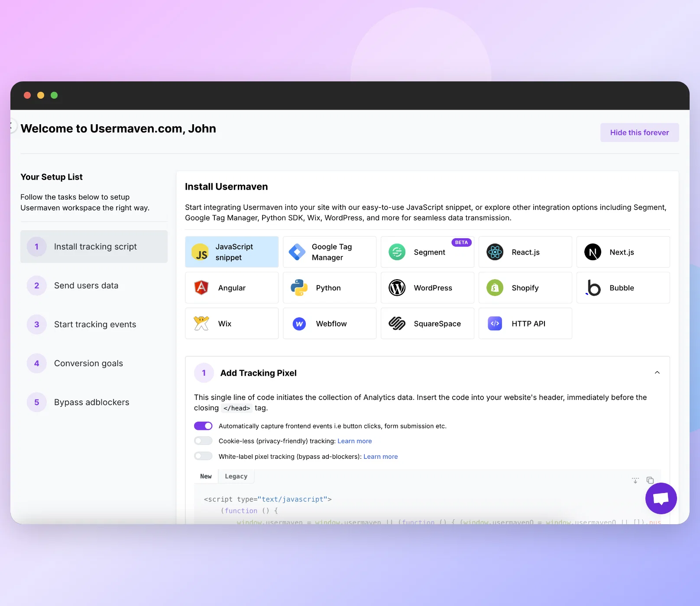Click the sidebar collapse arrow near the title

[x=12, y=126]
